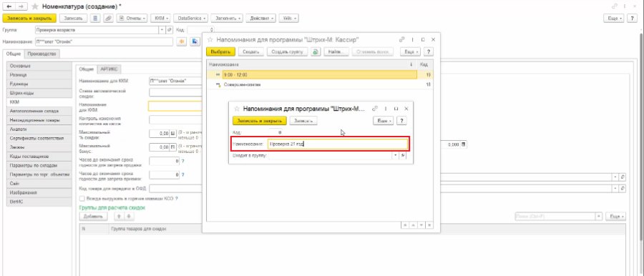644x276 pixels.
Task: Open the Группа value with its open icon
Action: pos(170,30)
